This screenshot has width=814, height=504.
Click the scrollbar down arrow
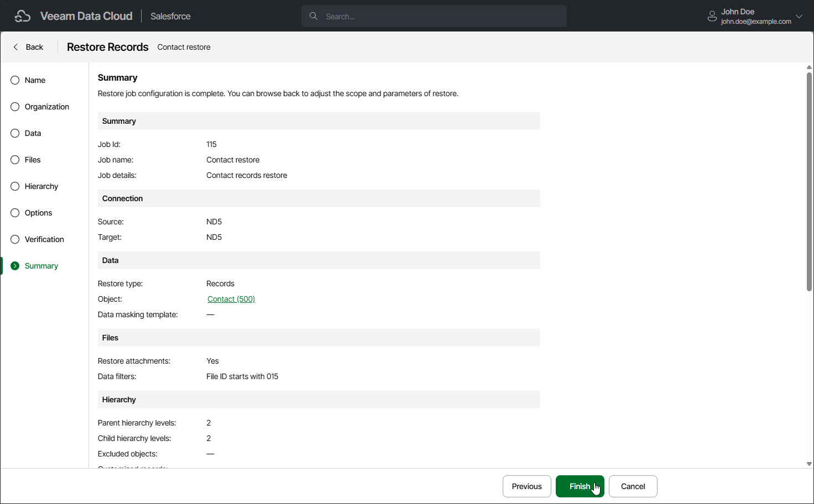(809, 464)
